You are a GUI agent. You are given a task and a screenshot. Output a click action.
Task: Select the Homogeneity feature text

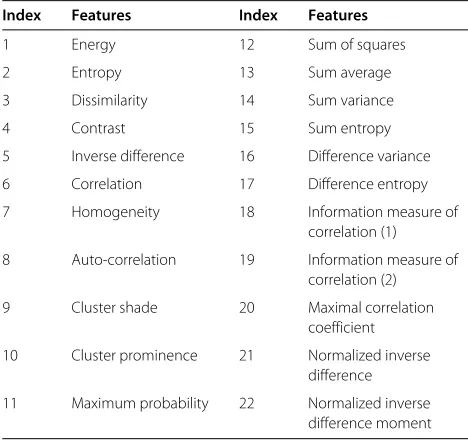pos(115,213)
